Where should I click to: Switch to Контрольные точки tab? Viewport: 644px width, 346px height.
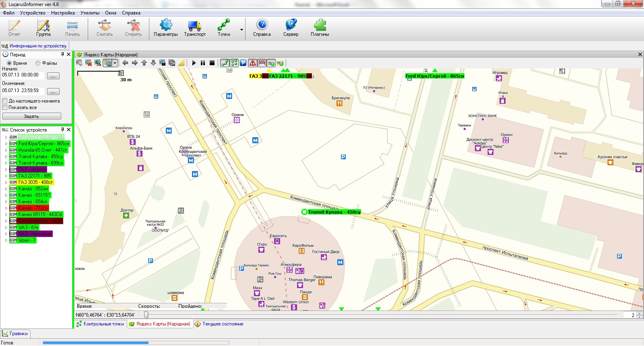point(100,324)
